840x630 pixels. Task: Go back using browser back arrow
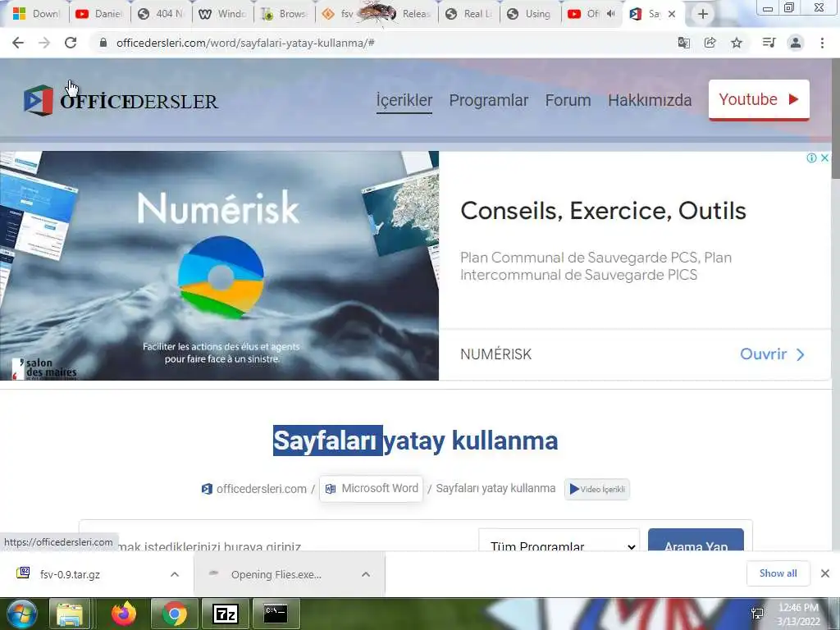(18, 43)
